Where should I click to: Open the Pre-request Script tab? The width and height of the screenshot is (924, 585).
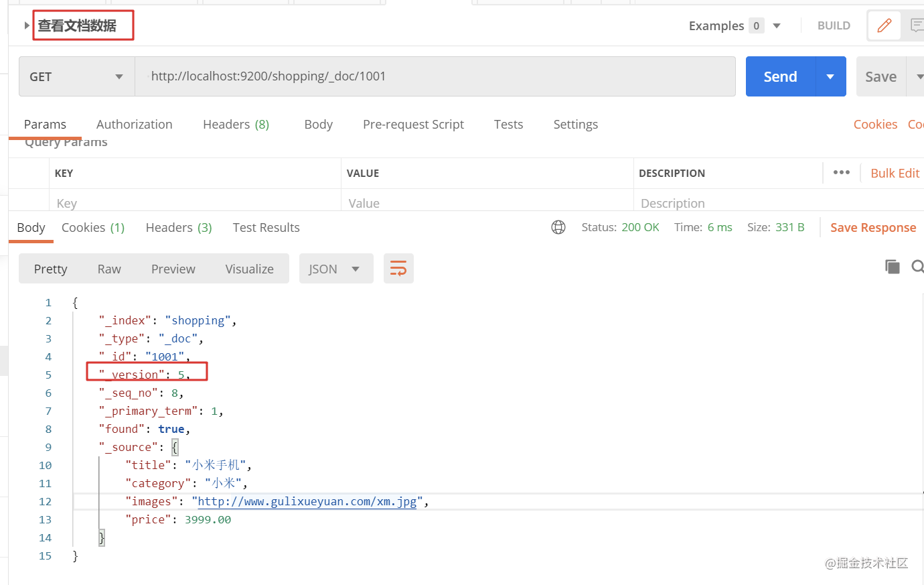(x=413, y=124)
